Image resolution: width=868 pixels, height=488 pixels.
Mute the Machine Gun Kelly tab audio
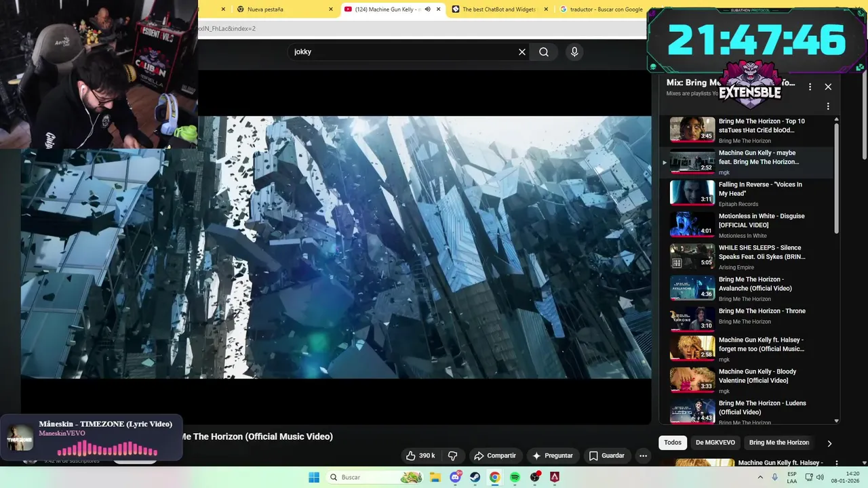tap(427, 9)
